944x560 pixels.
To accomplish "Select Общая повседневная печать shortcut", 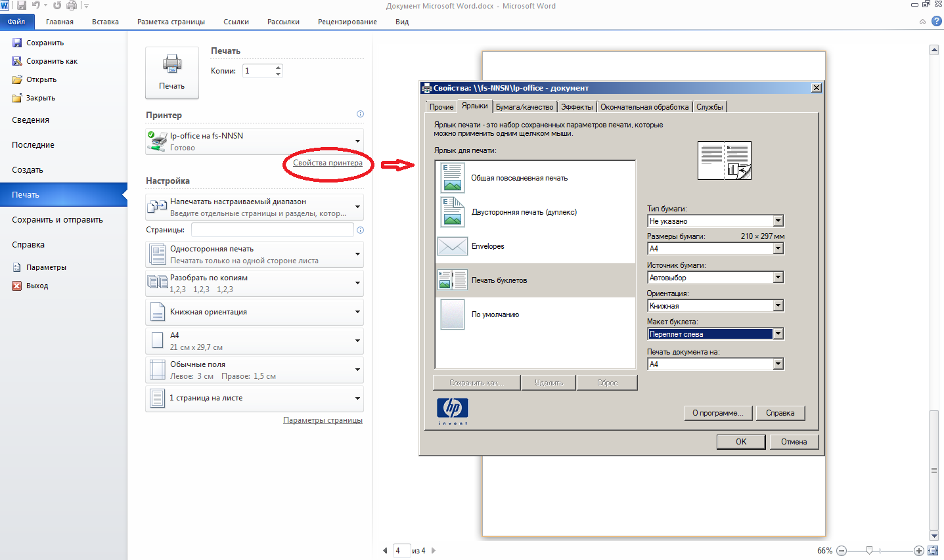I will click(x=535, y=178).
